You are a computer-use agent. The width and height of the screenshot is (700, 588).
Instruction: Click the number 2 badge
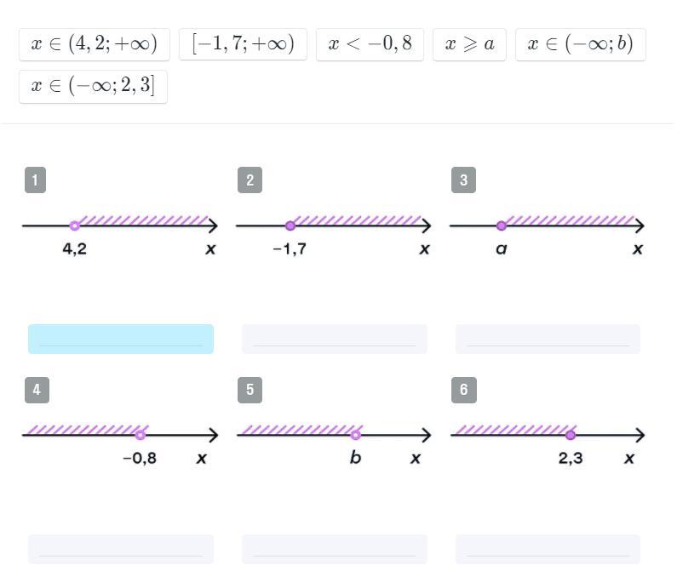point(250,180)
